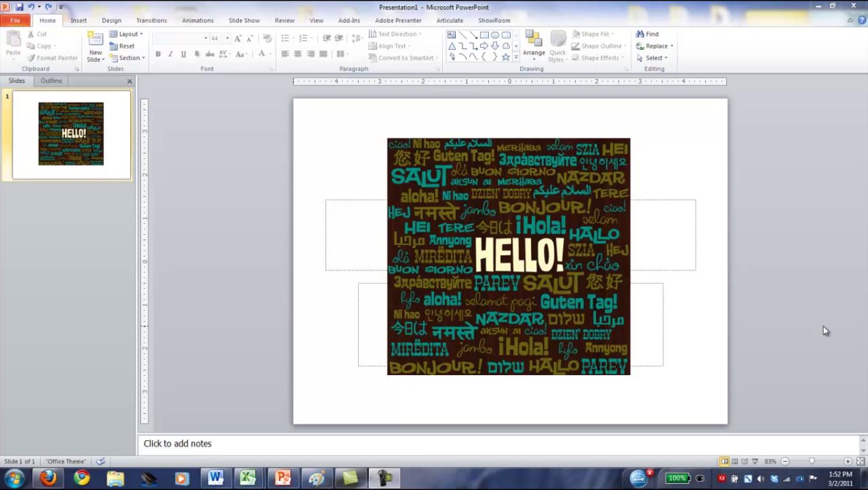Click the Find binoculars icon
868x490 pixels.
click(x=640, y=34)
